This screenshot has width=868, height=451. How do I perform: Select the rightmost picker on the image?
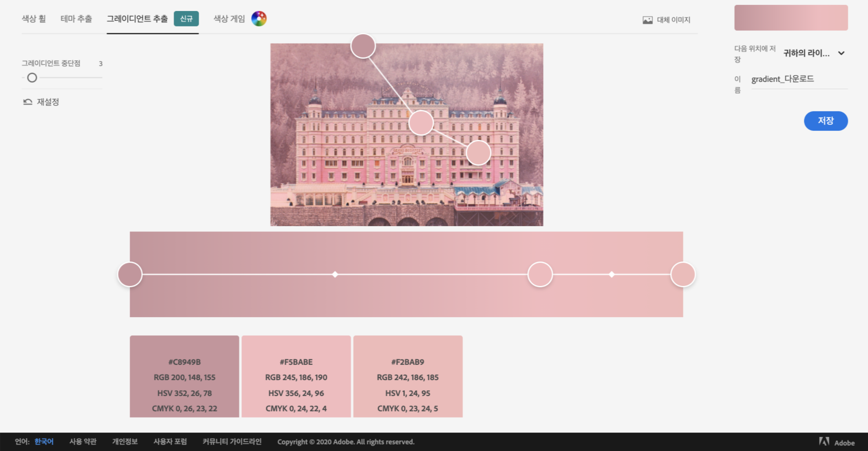click(x=478, y=153)
